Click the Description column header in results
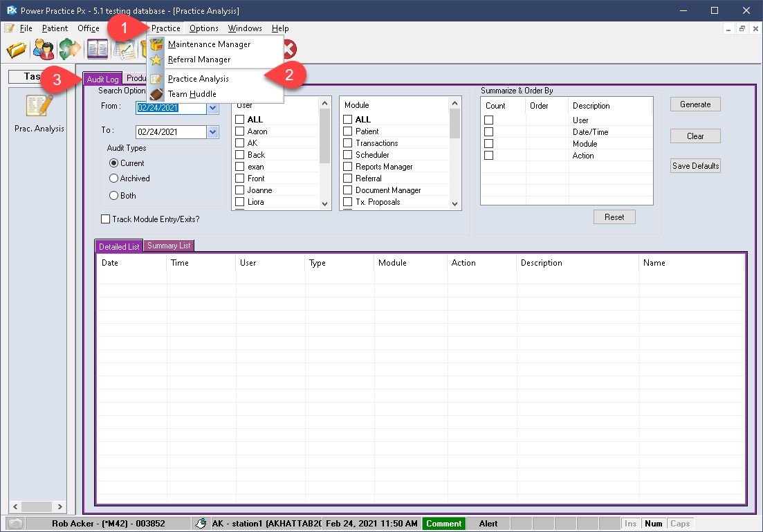The image size is (763, 532). click(x=577, y=263)
